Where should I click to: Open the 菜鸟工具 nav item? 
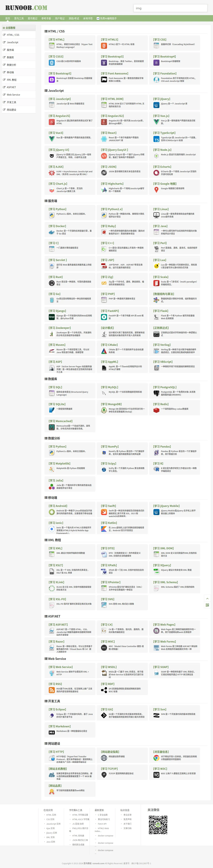click(19, 18)
